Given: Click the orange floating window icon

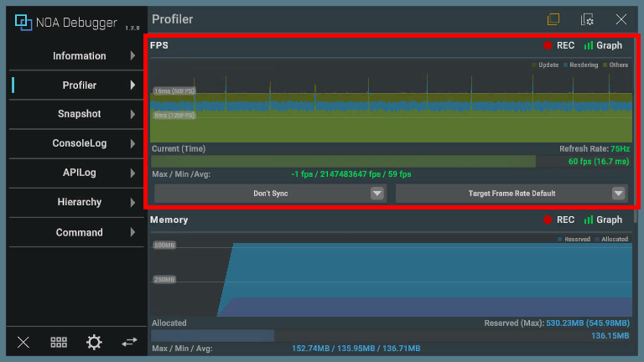Looking at the screenshot, I should pyautogui.click(x=553, y=19).
